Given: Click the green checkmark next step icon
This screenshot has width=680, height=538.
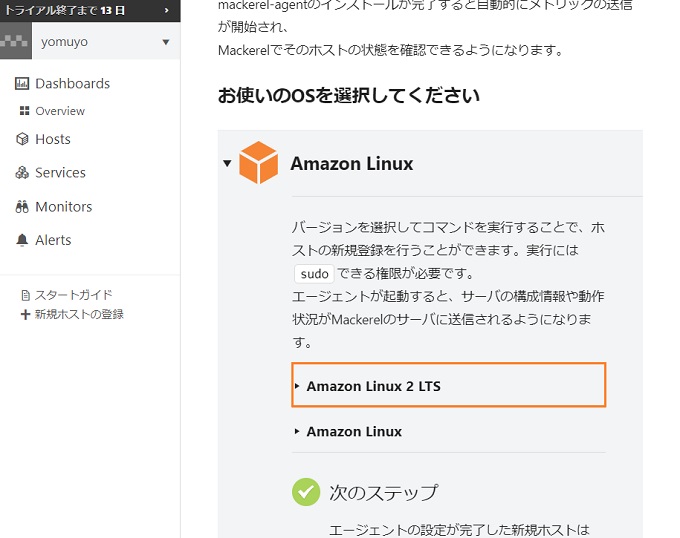Looking at the screenshot, I should pos(306,492).
